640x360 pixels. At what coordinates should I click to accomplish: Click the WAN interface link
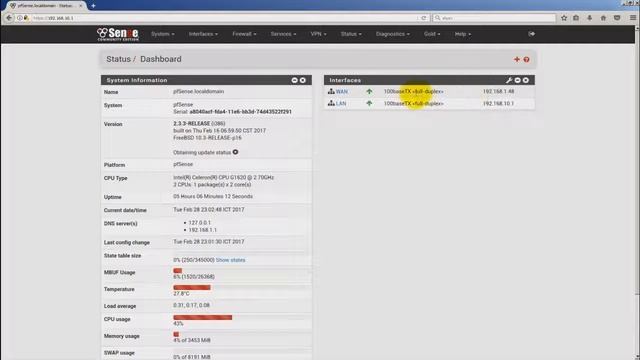point(342,92)
